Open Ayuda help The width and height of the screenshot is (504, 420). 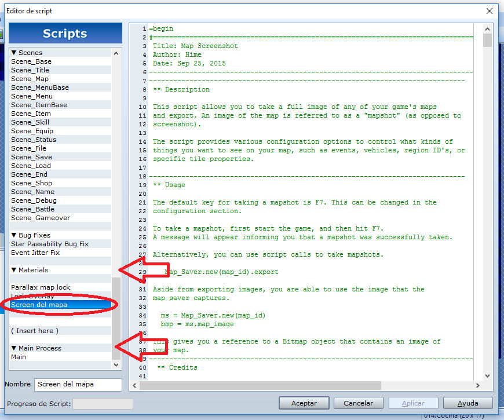pos(468,403)
